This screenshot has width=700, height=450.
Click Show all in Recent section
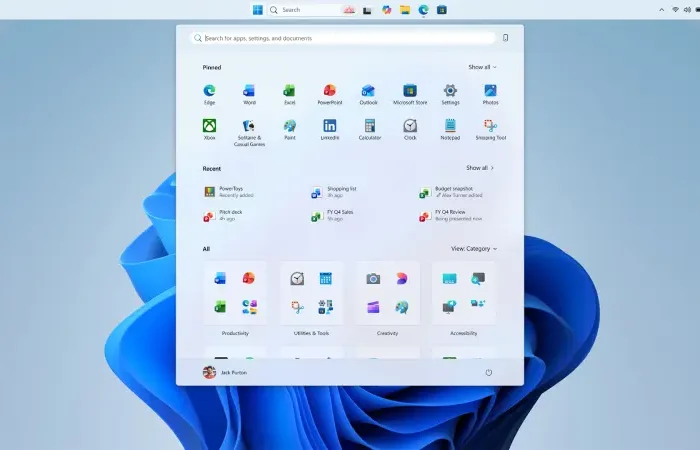[480, 168]
